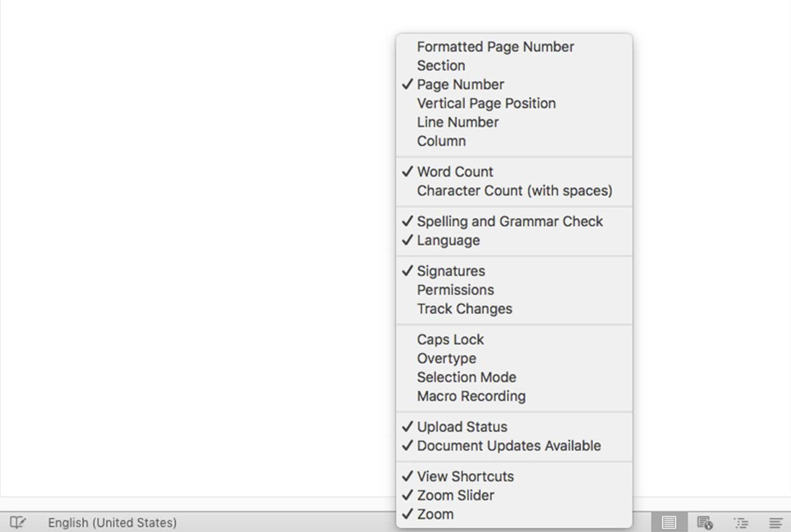
Task: Uncheck Upload Status menu item
Action: click(462, 427)
